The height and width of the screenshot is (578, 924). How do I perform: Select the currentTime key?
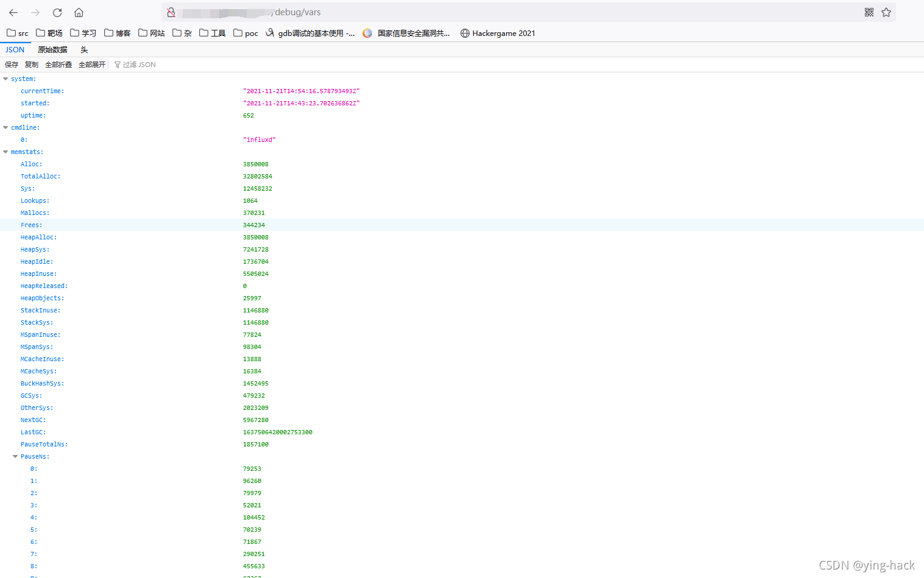point(42,91)
